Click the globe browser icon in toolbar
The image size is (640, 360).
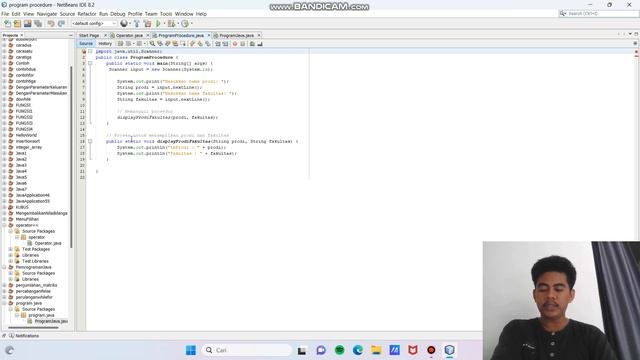click(124, 24)
